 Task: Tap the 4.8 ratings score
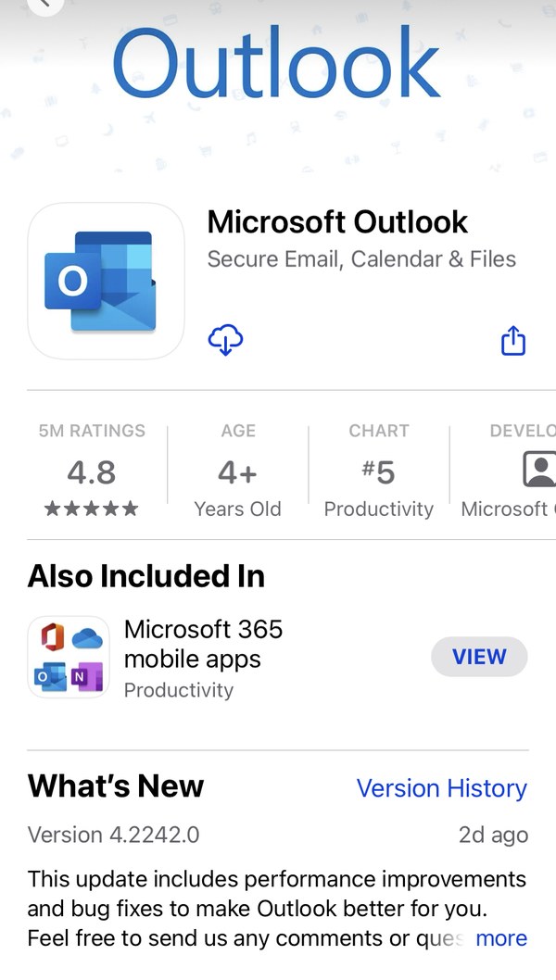point(92,472)
